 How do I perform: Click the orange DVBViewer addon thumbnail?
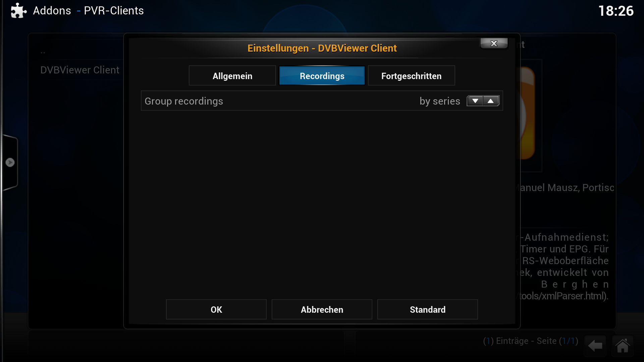click(x=528, y=114)
